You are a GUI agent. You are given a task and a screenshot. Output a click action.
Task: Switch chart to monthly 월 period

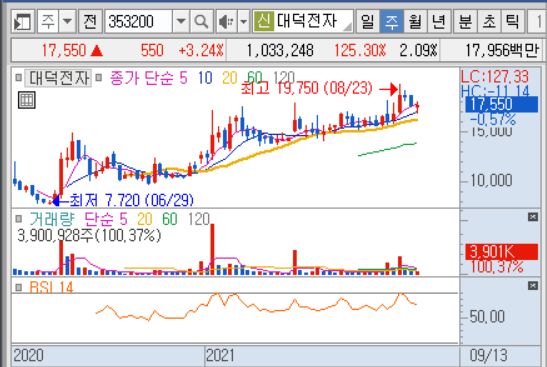415,22
